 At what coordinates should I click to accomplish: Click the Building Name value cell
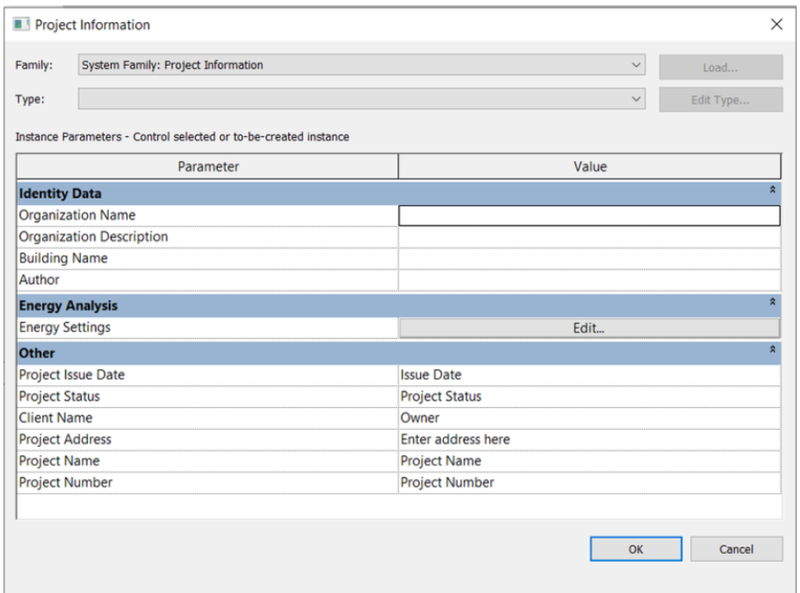click(x=589, y=259)
